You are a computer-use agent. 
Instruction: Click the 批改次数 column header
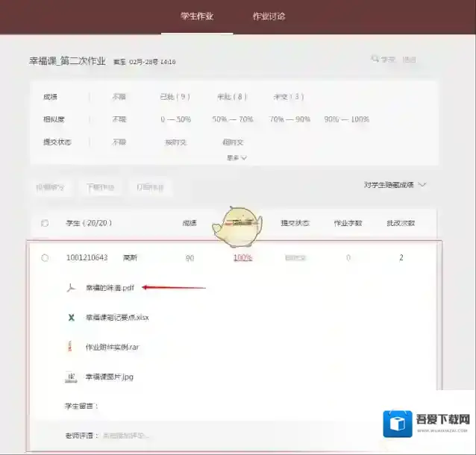tap(401, 223)
